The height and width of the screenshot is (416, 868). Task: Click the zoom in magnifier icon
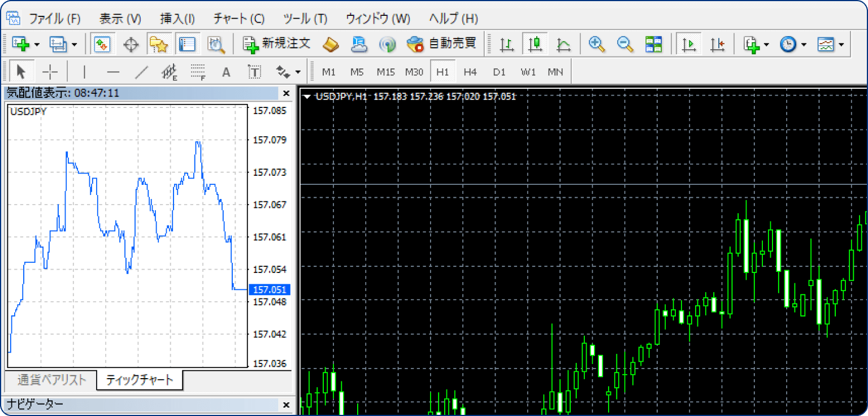(596, 44)
